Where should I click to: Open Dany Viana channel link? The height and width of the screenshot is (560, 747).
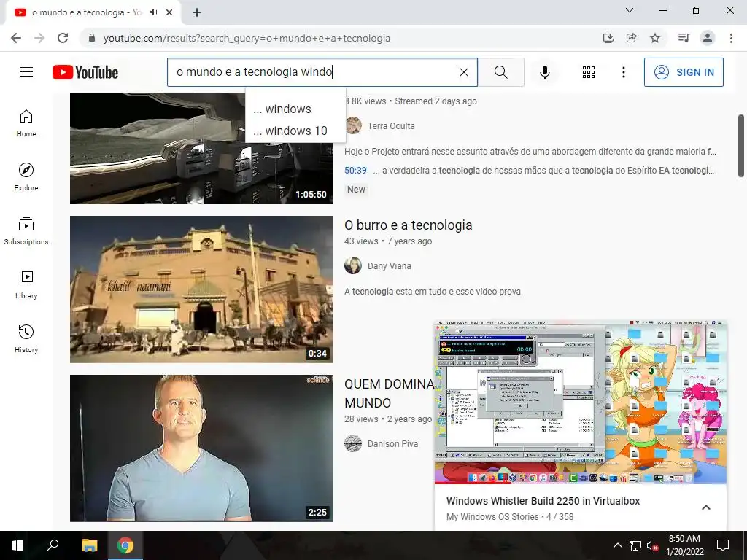tap(390, 265)
